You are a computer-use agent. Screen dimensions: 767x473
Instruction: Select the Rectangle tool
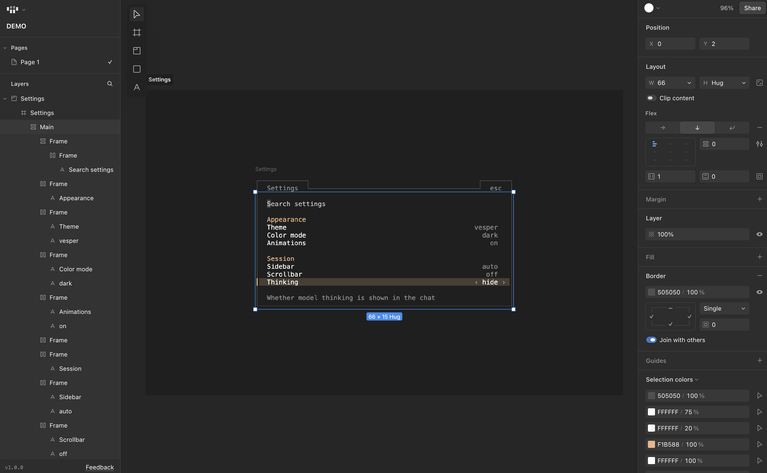click(x=136, y=69)
